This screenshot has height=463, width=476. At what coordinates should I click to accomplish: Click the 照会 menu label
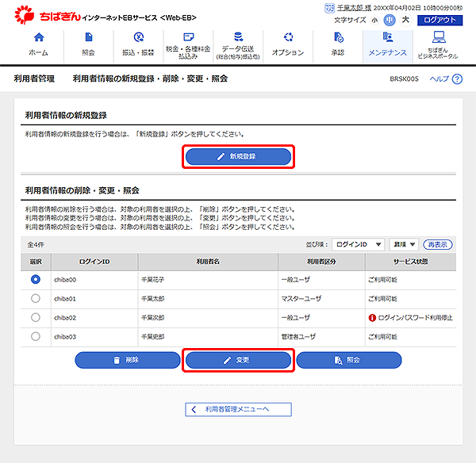coord(89,52)
